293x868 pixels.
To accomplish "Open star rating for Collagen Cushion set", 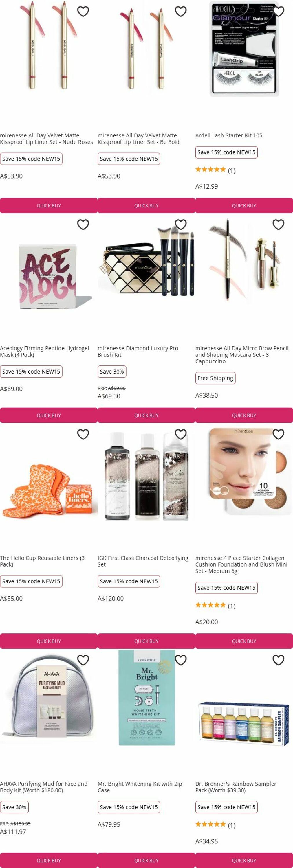I will coord(215,606).
